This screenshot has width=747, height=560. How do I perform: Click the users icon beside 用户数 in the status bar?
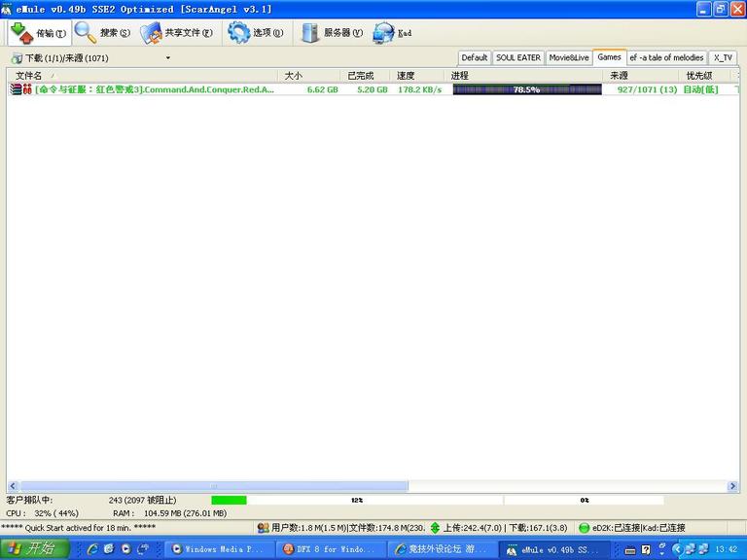pos(263,528)
